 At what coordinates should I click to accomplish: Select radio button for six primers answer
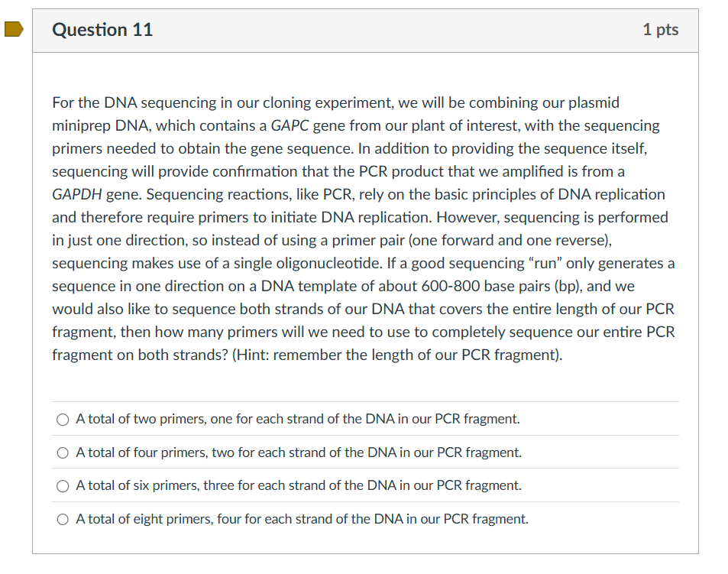(x=62, y=485)
